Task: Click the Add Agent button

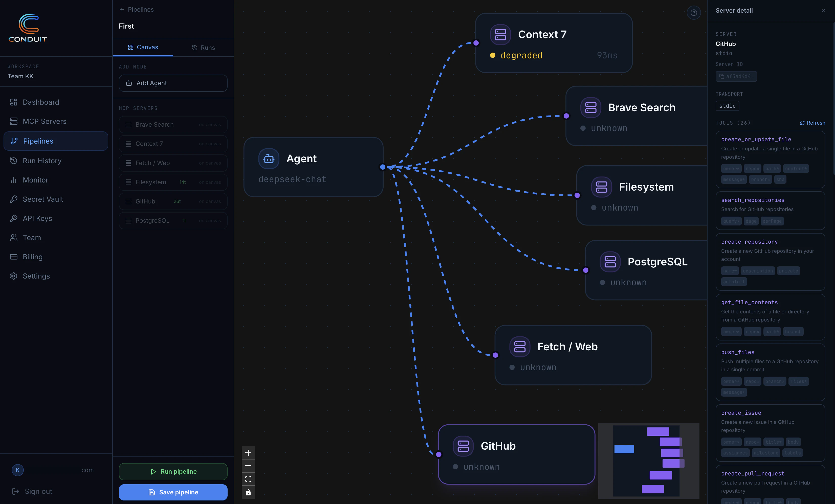Action: 173,83
